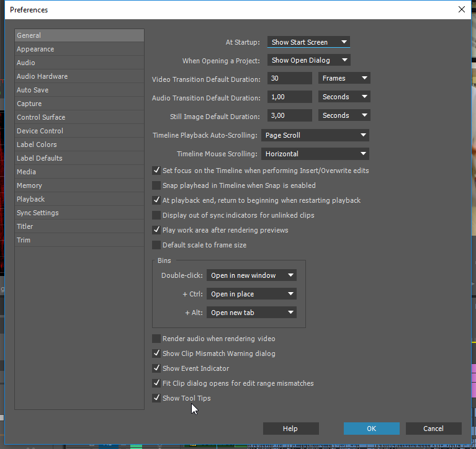Open the Playback preferences category
The width and height of the screenshot is (476, 449).
79,199
